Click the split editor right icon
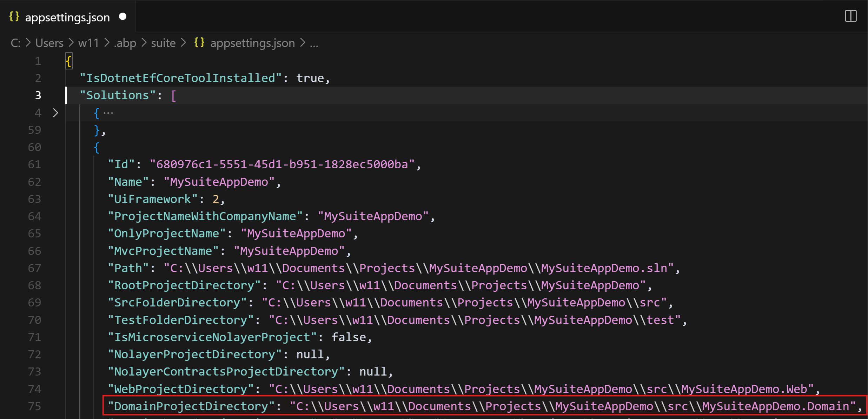The image size is (868, 419). pyautogui.click(x=850, y=16)
